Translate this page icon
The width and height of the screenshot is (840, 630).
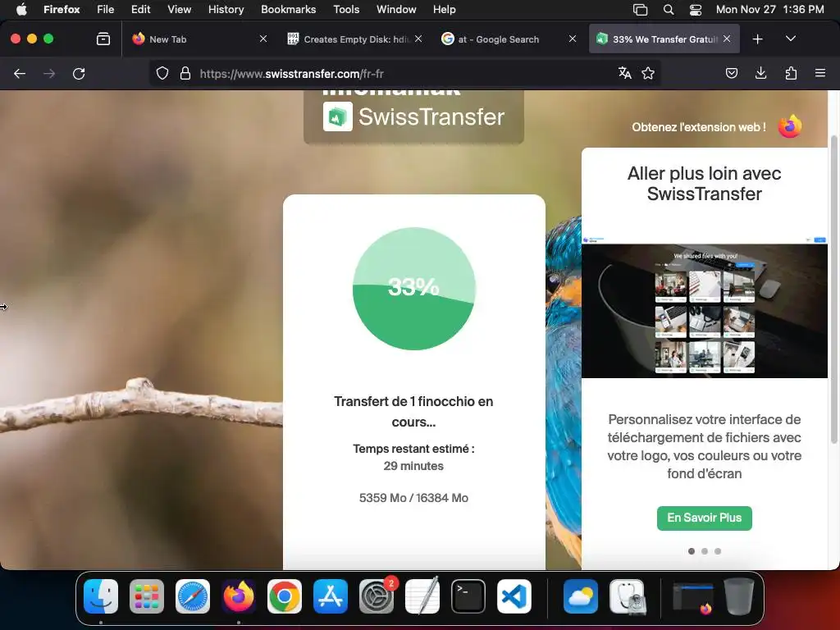point(624,73)
